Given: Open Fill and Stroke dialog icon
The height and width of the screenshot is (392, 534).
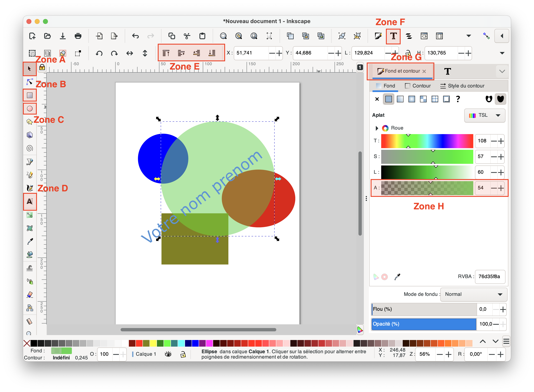Looking at the screenshot, I should coord(378,36).
